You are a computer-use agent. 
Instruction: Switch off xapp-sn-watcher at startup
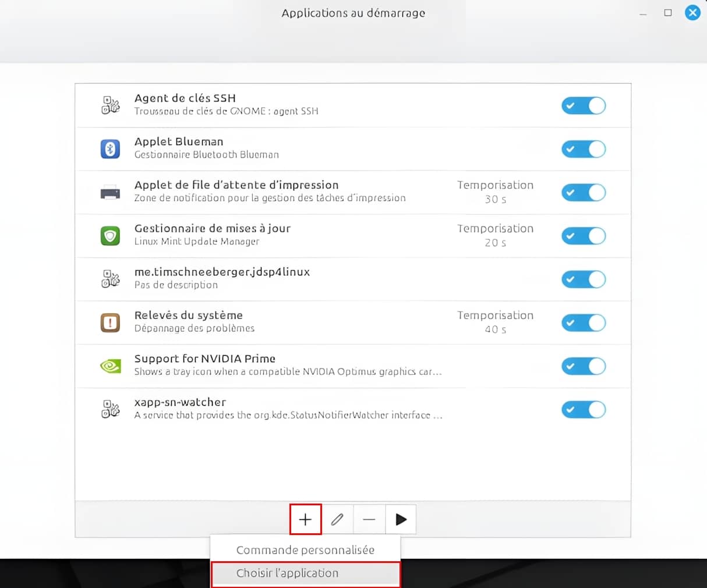[x=583, y=410]
